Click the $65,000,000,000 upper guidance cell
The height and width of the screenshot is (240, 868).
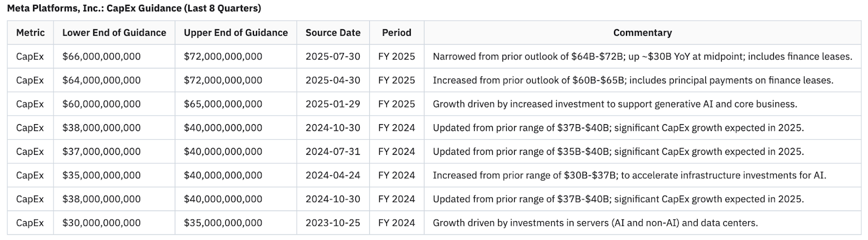point(223,104)
